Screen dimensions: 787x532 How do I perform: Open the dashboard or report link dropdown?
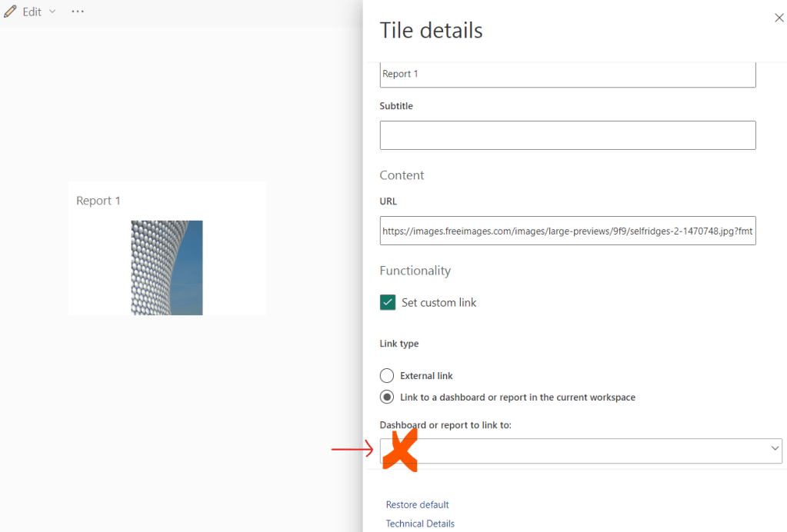(581, 450)
